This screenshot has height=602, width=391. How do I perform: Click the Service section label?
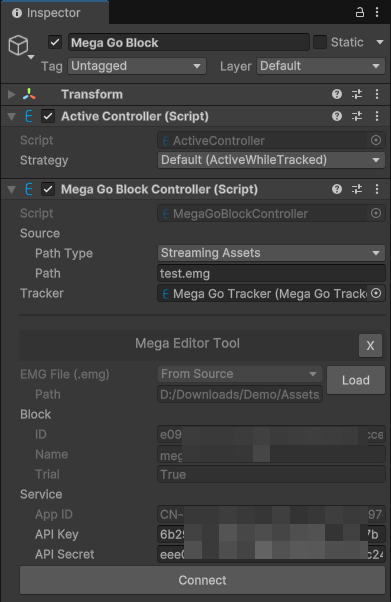tap(41, 494)
